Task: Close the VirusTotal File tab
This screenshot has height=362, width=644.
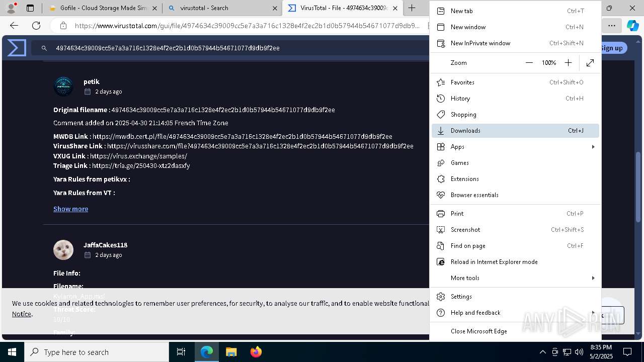Action: pyautogui.click(x=395, y=8)
